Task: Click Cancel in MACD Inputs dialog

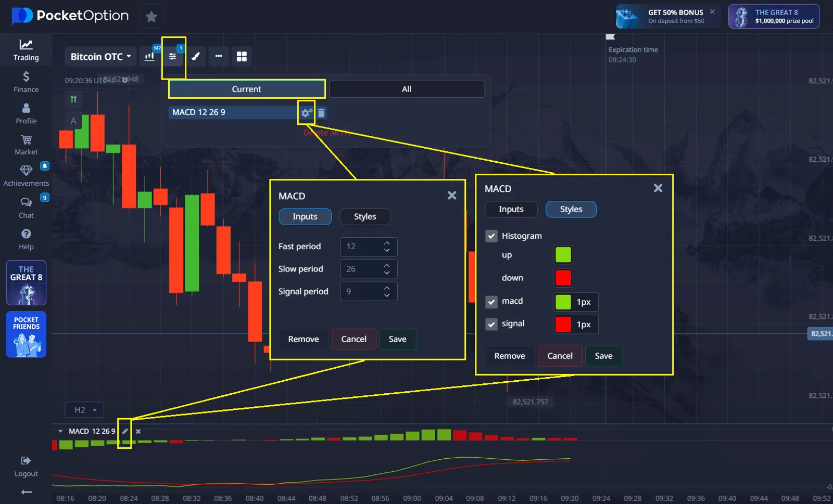Action: point(354,339)
